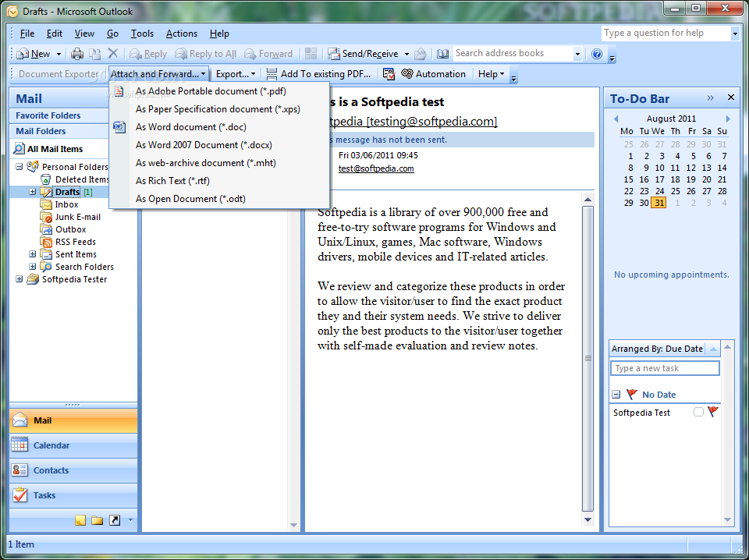Click the Send/Receive button
The height and width of the screenshot is (560, 749).
coord(364,54)
